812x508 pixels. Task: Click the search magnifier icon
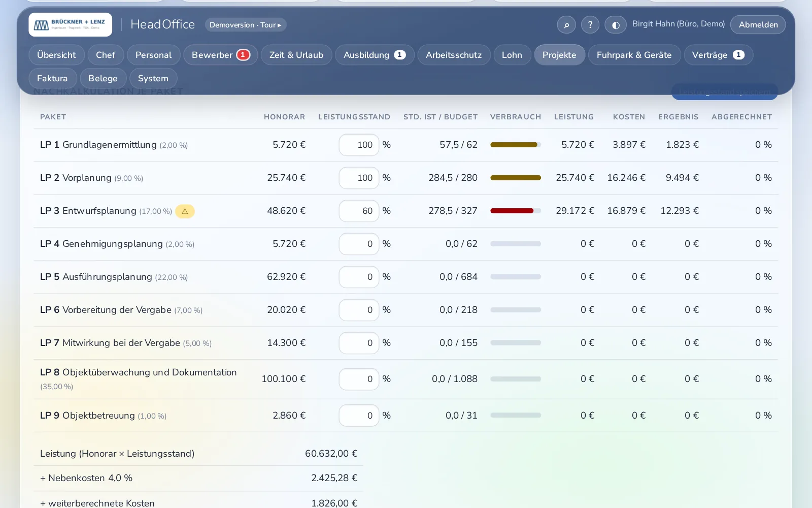566,24
